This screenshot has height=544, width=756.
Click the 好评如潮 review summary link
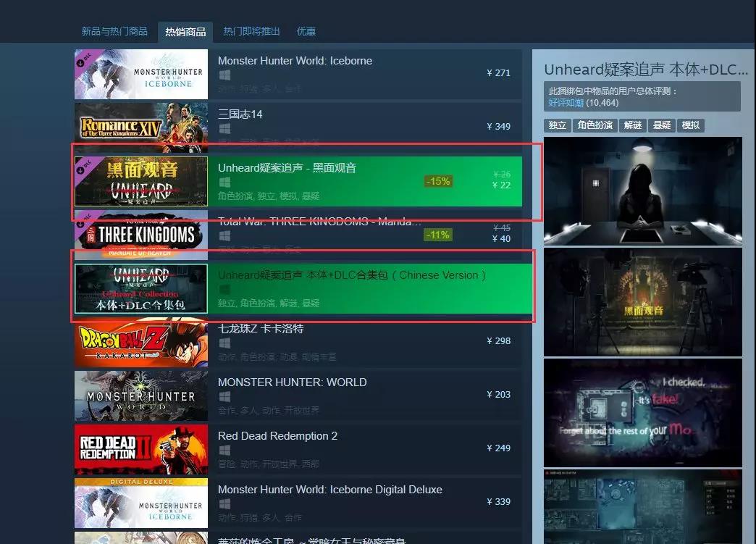pos(566,103)
